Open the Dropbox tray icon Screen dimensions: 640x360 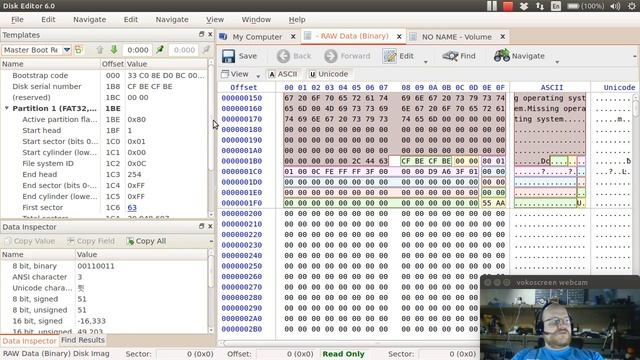pyautogui.click(x=524, y=6)
